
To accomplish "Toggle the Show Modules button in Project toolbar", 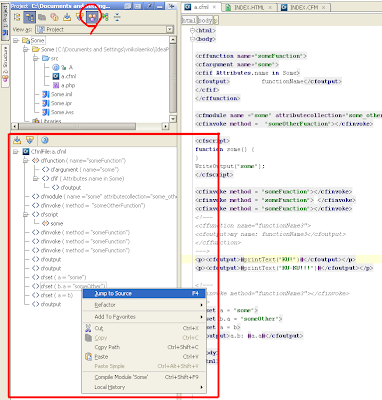I will point(30,17).
